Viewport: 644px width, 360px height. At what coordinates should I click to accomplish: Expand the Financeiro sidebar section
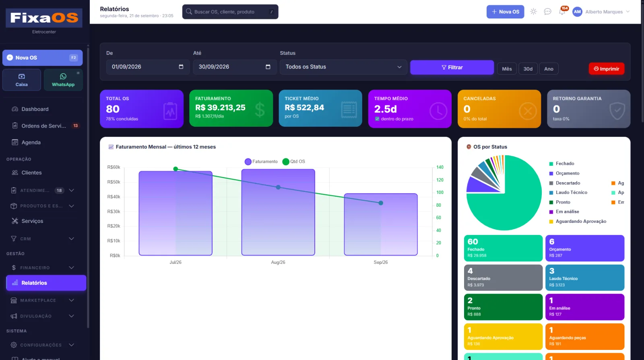(x=42, y=267)
